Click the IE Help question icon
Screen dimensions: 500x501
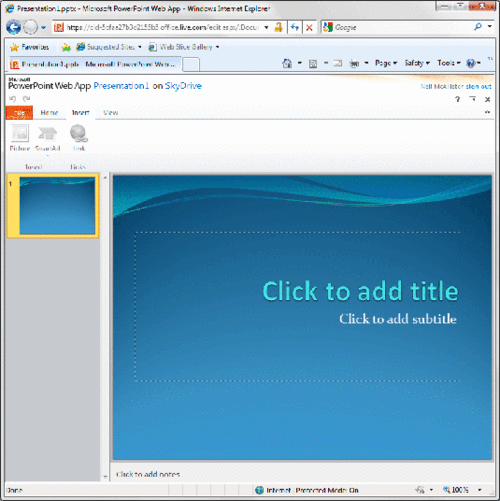[471, 63]
